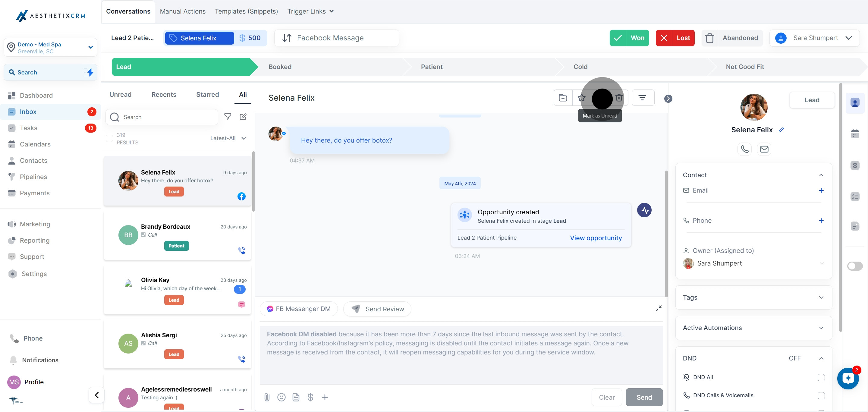Click the request payment dollar icon
The image size is (868, 412).
click(310, 397)
